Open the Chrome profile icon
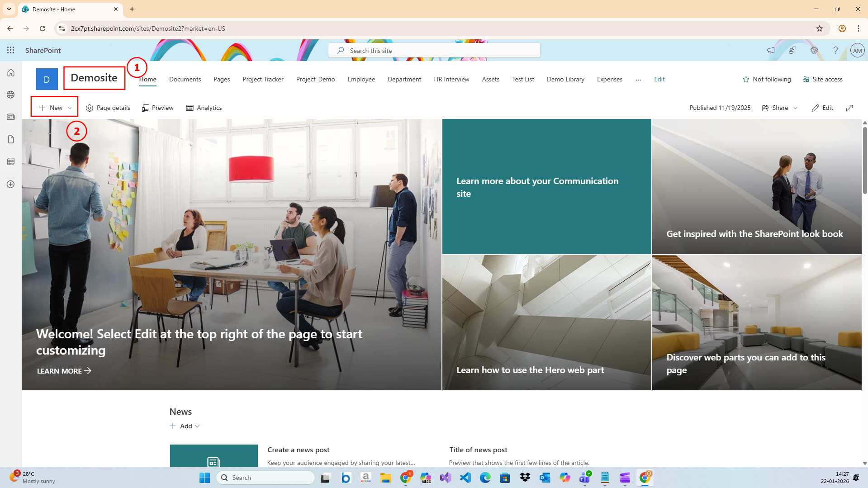 pos(842,28)
